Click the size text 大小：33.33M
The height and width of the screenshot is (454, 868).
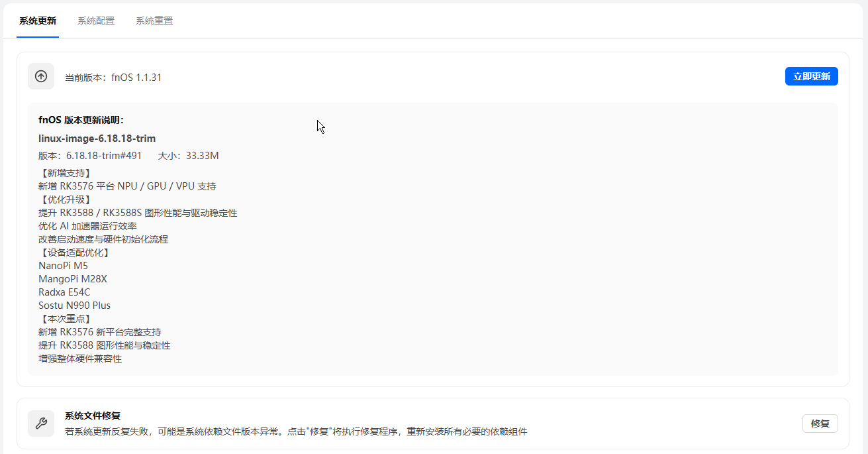click(x=189, y=156)
